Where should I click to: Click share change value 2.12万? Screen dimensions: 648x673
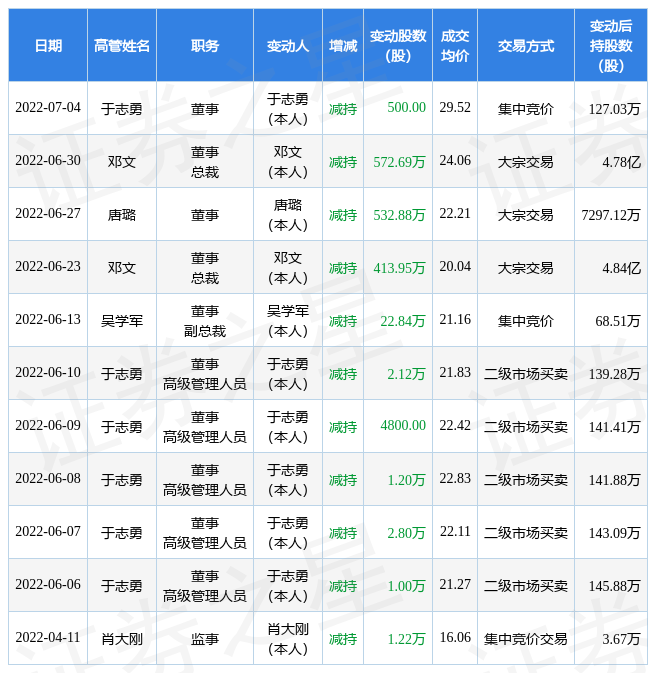[x=406, y=374]
